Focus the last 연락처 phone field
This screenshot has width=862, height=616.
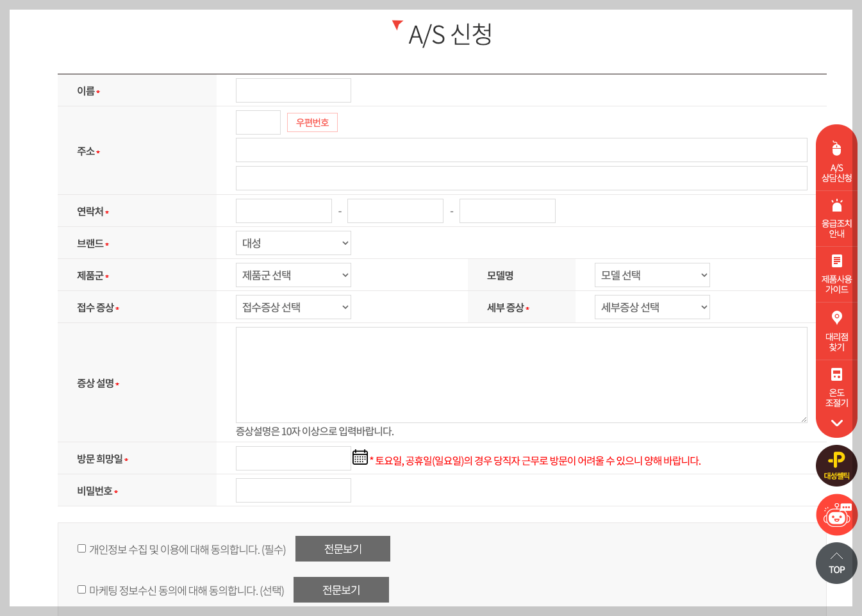(x=508, y=211)
